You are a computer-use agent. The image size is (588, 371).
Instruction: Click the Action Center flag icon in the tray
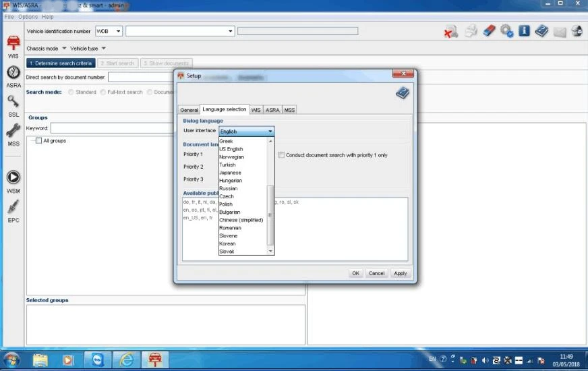[x=541, y=360]
